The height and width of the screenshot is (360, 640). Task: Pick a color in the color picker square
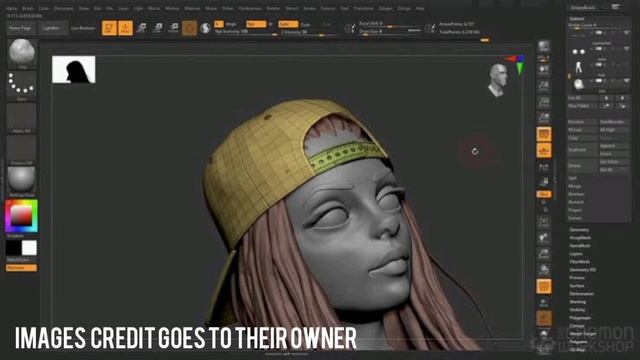[x=22, y=215]
